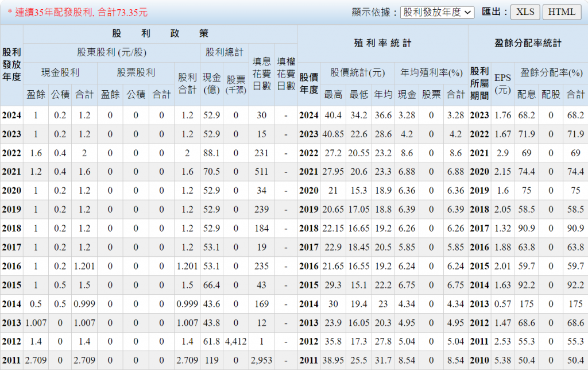588x370 pixels.
Task: Select the 填權花費日數 column header
Action: click(x=286, y=74)
